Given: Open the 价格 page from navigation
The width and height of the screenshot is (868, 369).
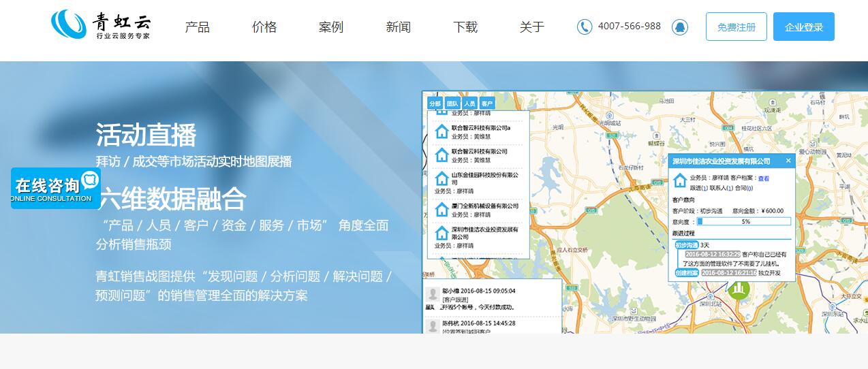Looking at the screenshot, I should pos(264,27).
